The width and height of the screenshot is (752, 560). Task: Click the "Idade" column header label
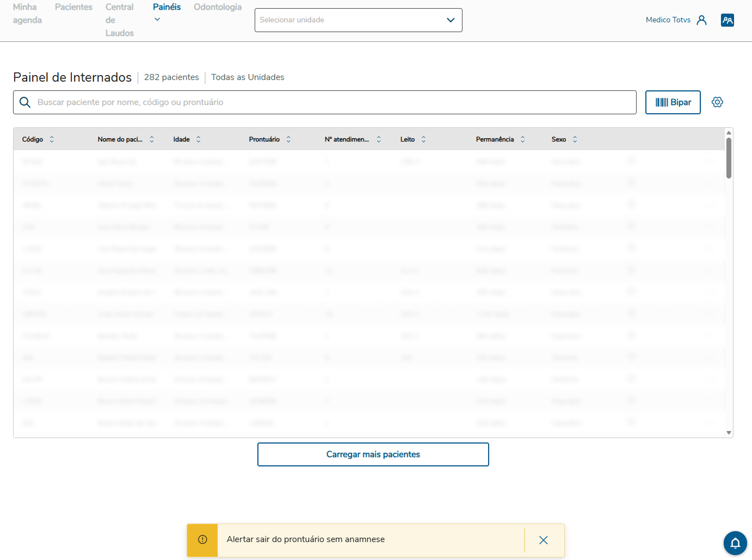point(182,139)
